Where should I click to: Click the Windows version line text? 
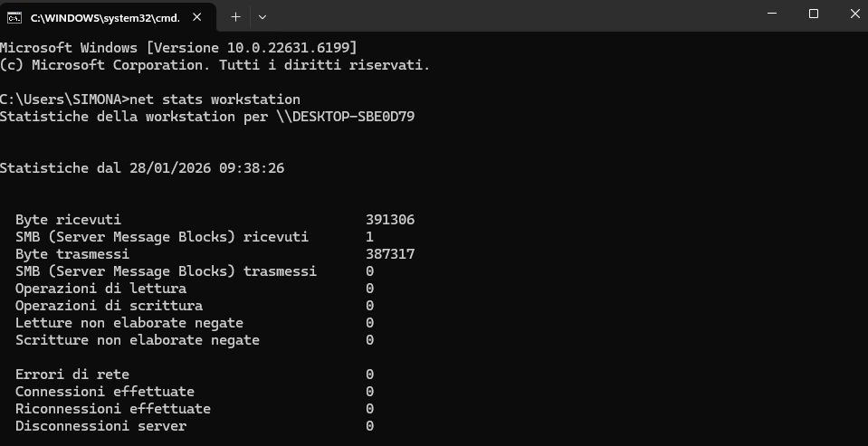click(179, 48)
